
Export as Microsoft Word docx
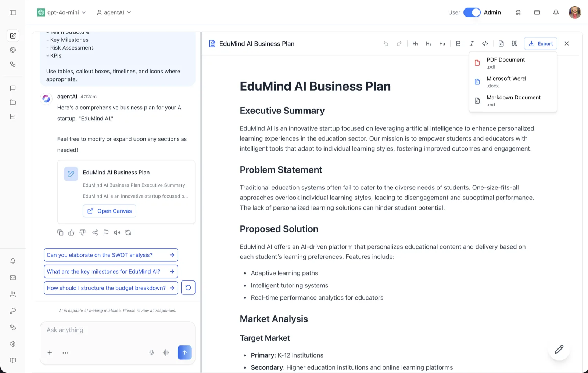click(513, 82)
